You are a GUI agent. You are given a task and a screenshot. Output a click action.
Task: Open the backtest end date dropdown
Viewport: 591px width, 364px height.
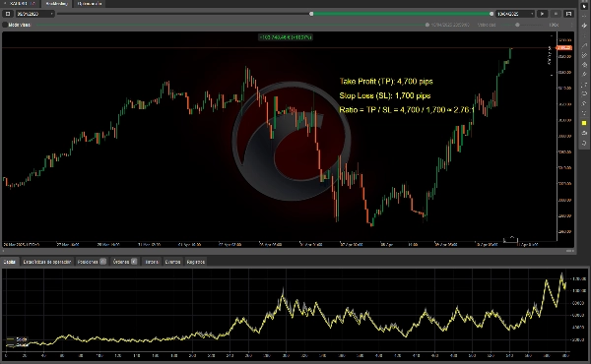pyautogui.click(x=515, y=14)
